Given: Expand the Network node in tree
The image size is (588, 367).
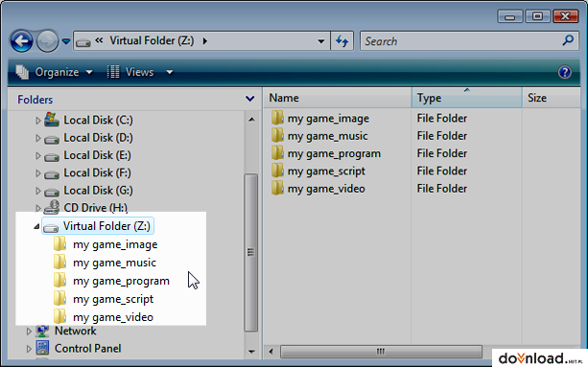Looking at the screenshot, I should click(29, 331).
